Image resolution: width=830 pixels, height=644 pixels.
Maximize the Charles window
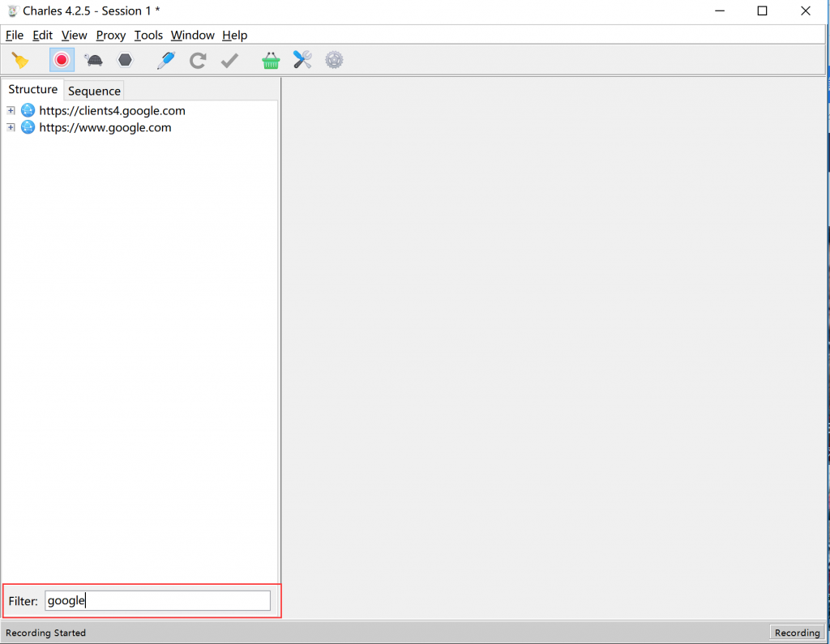click(x=762, y=11)
